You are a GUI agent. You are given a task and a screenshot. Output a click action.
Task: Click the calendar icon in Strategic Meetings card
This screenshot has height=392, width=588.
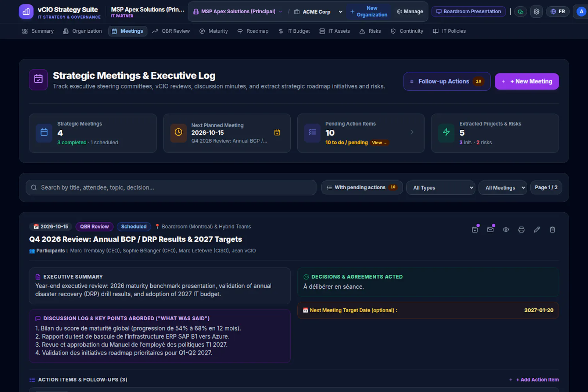(x=44, y=133)
